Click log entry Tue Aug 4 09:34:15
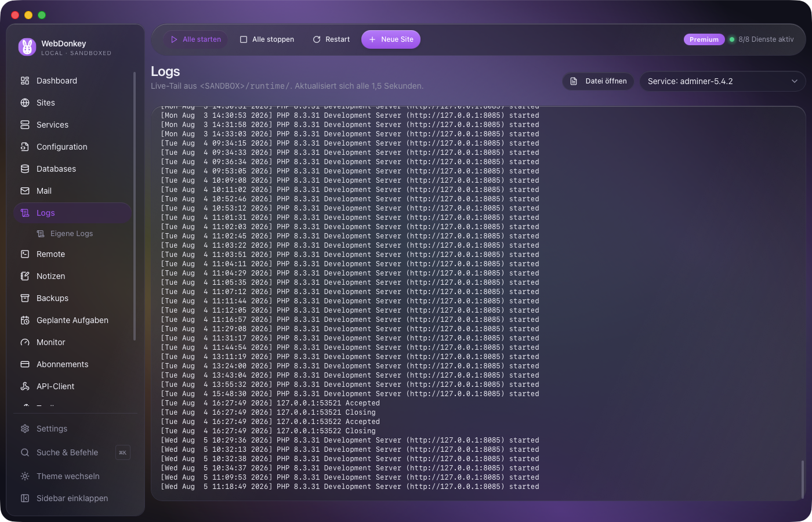The width and height of the screenshot is (812, 522). (350, 143)
